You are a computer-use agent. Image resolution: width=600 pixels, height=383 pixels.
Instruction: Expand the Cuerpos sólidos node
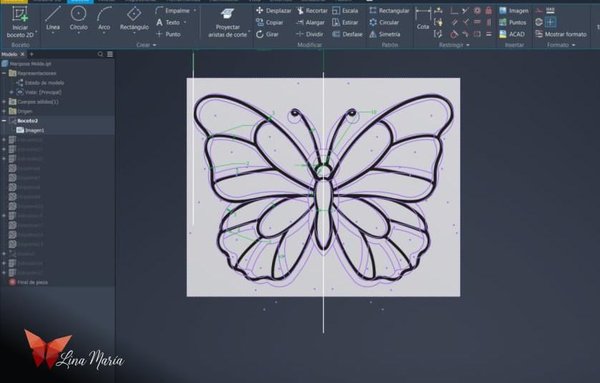point(4,102)
